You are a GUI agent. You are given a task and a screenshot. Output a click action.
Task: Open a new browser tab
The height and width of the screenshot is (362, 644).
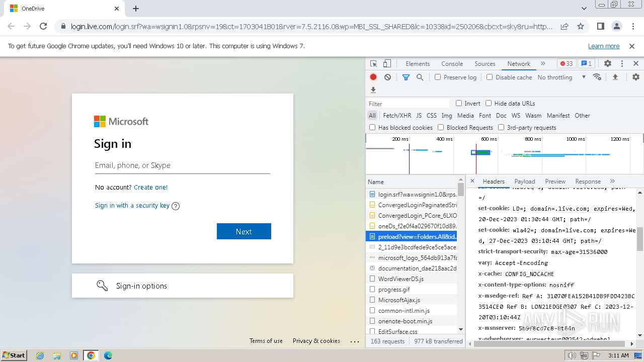[136, 9]
